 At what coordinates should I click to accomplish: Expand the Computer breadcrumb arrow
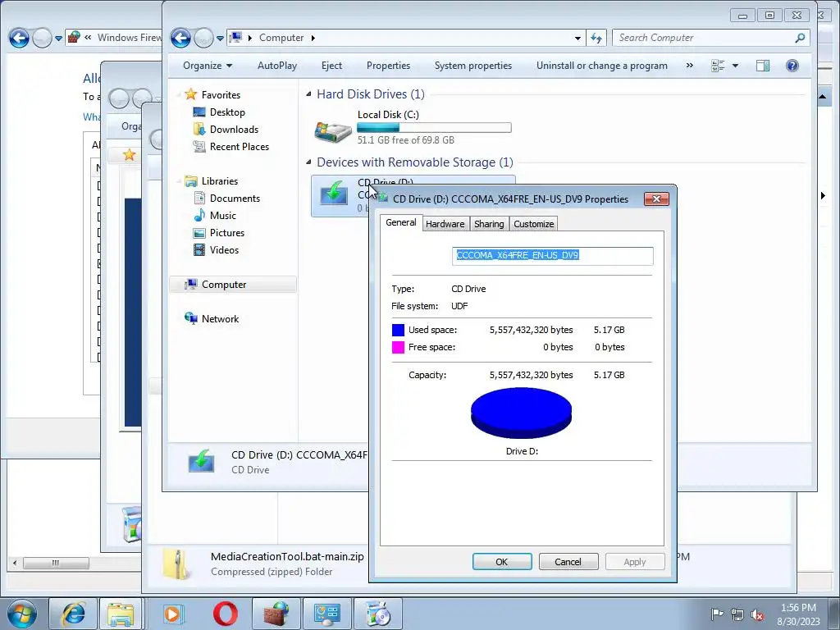click(313, 38)
